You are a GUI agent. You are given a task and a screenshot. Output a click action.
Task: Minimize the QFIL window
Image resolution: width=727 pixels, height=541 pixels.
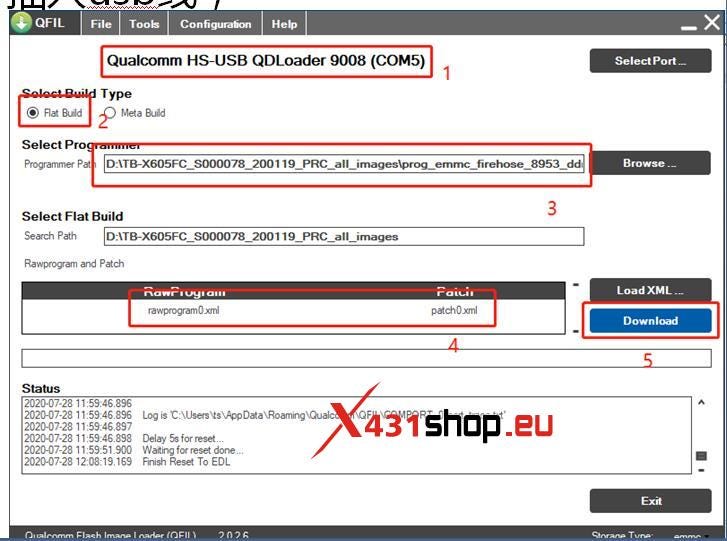pos(689,27)
